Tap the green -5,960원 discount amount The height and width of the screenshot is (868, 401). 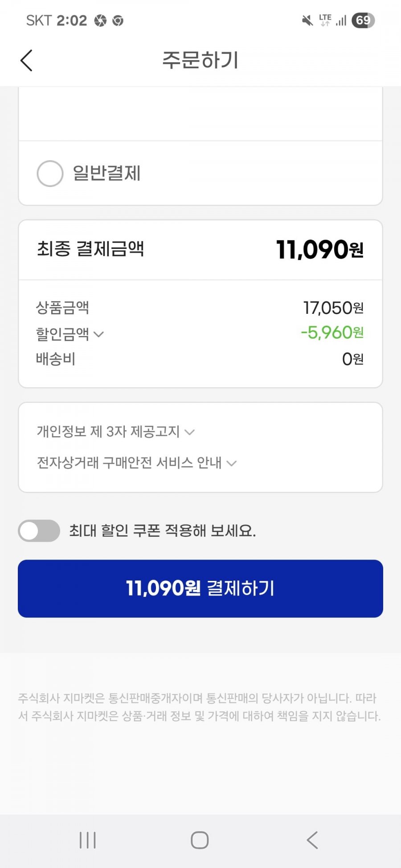tap(332, 333)
